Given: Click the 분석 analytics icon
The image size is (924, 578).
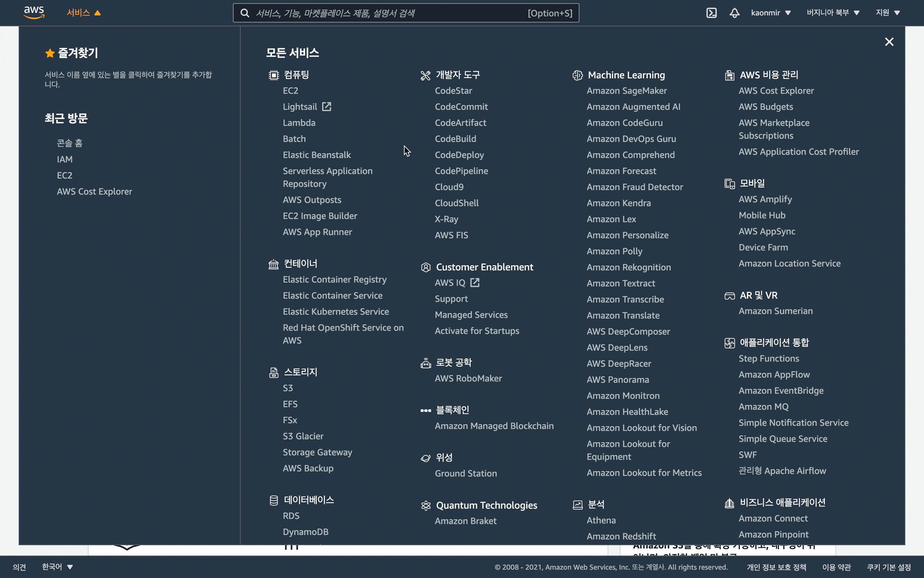Looking at the screenshot, I should [577, 505].
